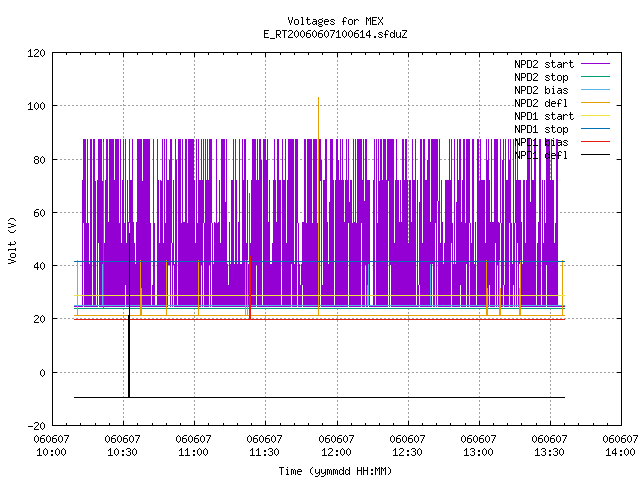Click the flat black line at about -10 V
Image resolution: width=640 pixels, height=480 pixels.
[319, 397]
